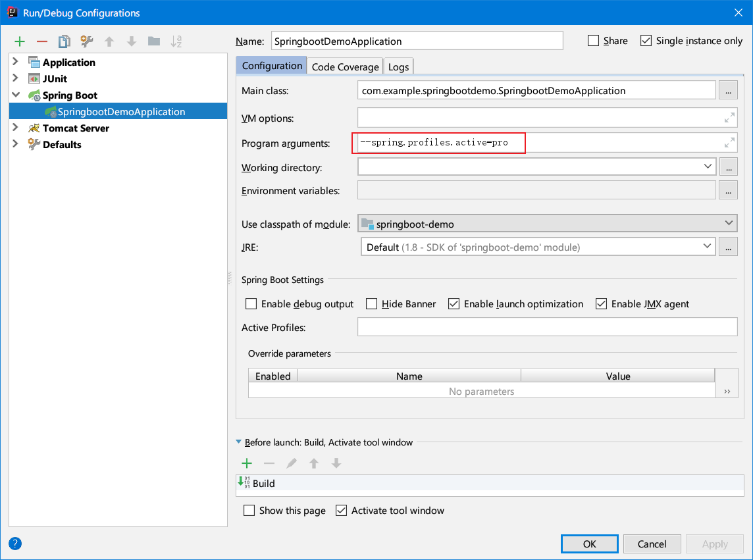Open Use classpath of module dropdown
The image size is (753, 560).
point(729,223)
